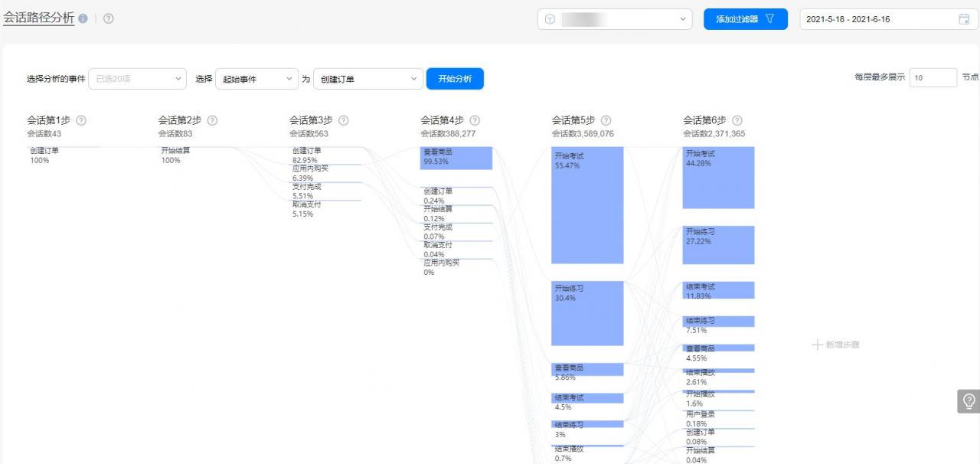Click the help icon beside 会话第3步 header

(345, 119)
